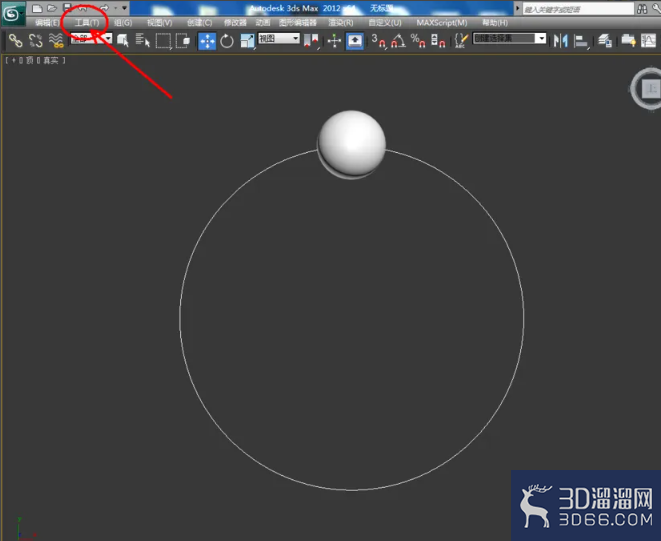
Task: Open the 编辑(E) menu
Action: pos(47,23)
